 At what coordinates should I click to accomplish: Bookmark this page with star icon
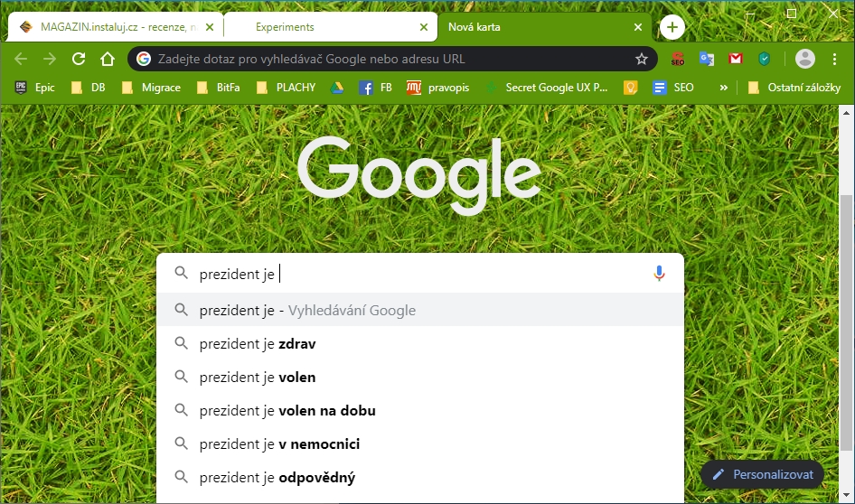pos(642,60)
